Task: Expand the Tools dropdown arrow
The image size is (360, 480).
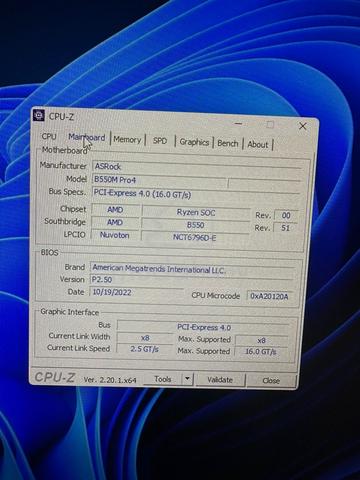Action: coord(187,379)
